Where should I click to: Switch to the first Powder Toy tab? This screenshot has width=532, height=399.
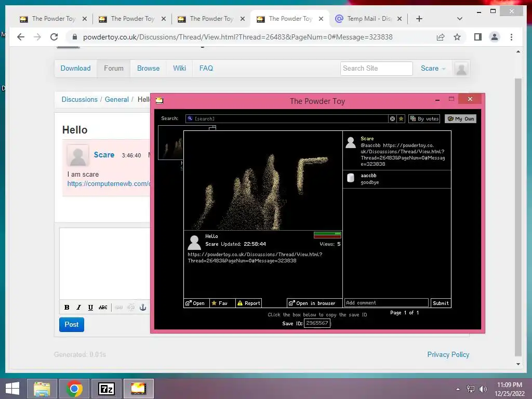(x=53, y=19)
